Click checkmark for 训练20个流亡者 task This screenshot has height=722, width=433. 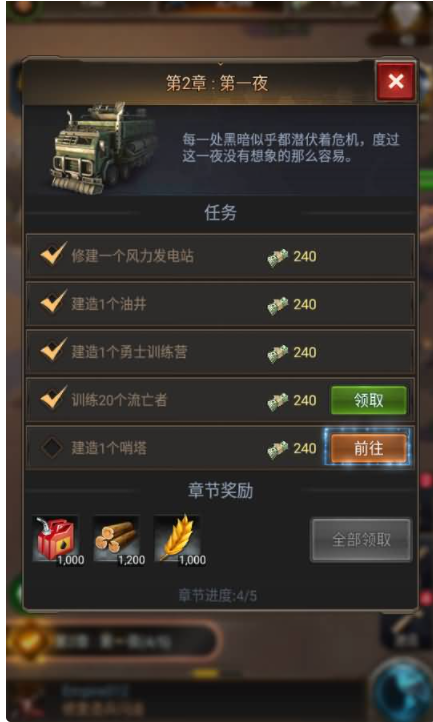tap(53, 398)
